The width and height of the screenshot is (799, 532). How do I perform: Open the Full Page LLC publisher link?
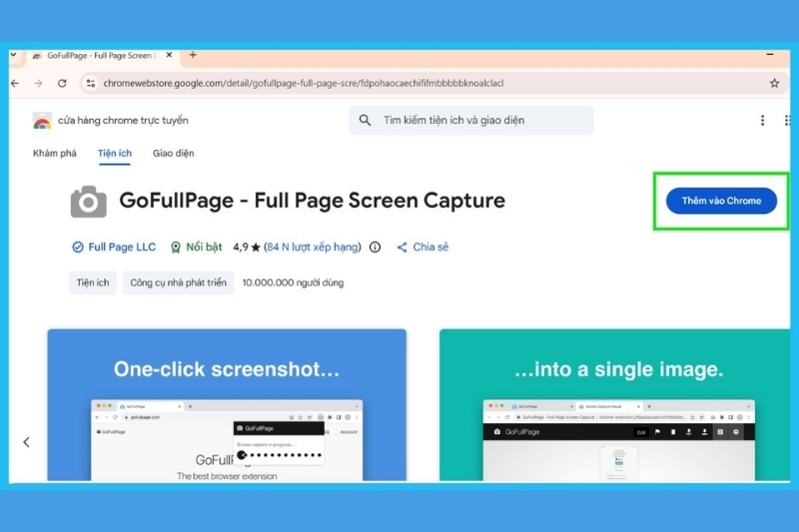pyautogui.click(x=122, y=247)
